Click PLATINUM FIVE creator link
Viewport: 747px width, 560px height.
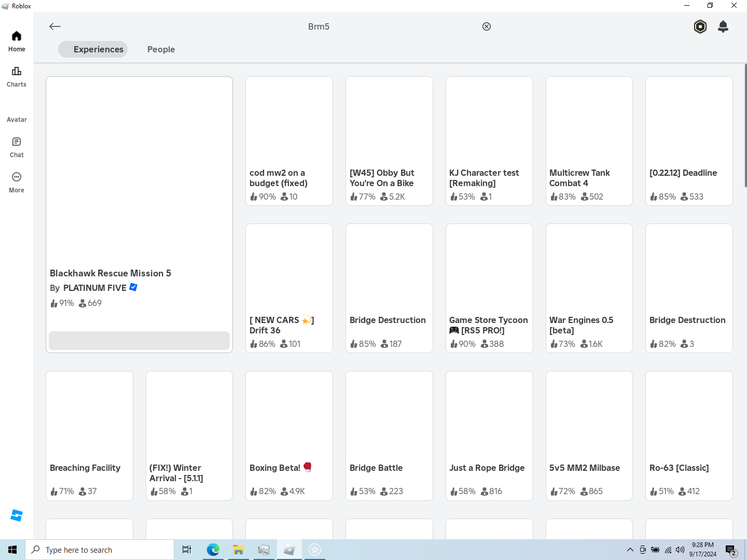point(95,288)
